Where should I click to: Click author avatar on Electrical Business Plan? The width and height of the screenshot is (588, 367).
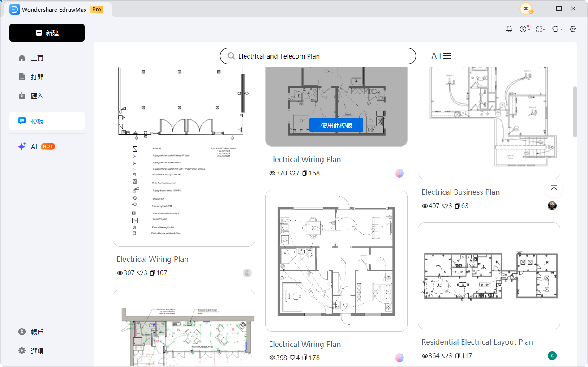(x=552, y=206)
